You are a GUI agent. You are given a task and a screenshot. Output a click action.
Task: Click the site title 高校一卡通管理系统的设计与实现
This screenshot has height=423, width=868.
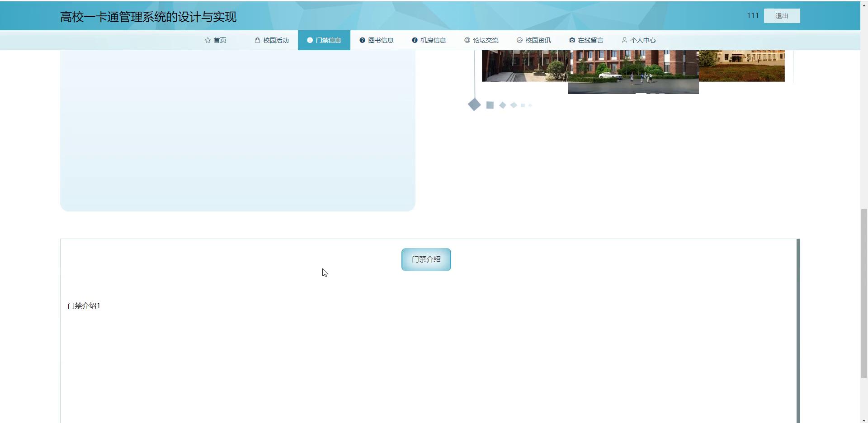(148, 17)
